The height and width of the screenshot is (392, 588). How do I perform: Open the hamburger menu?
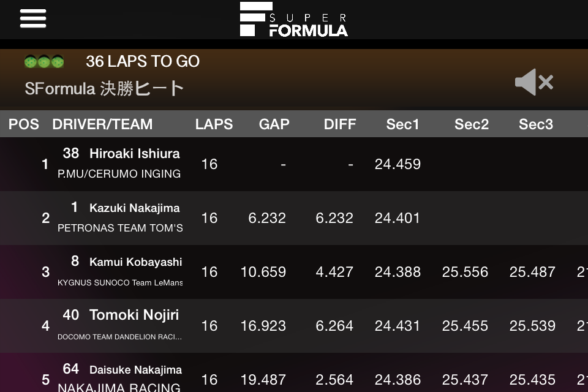[x=33, y=18]
